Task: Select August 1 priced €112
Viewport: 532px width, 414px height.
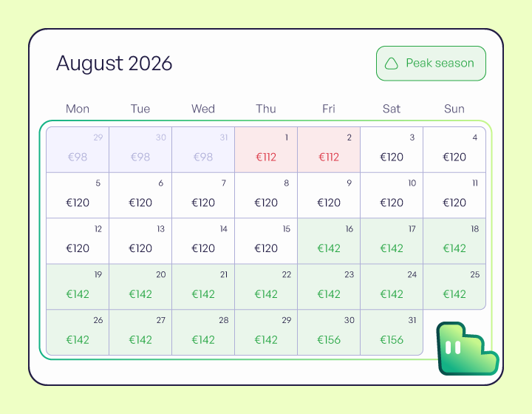Action: coord(266,149)
